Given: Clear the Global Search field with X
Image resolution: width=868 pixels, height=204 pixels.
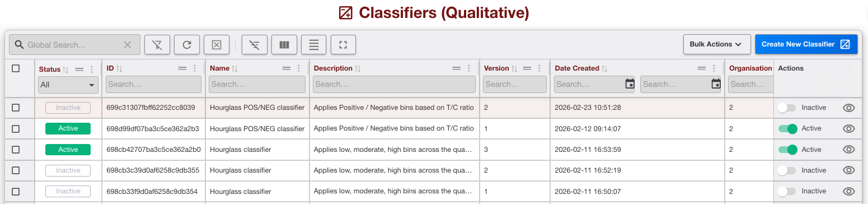Looking at the screenshot, I should pyautogui.click(x=128, y=45).
